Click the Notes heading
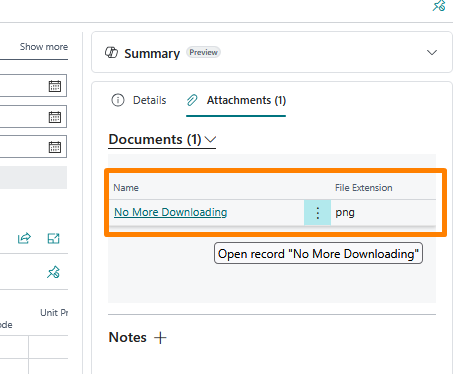The height and width of the screenshot is (374, 472). coord(128,337)
